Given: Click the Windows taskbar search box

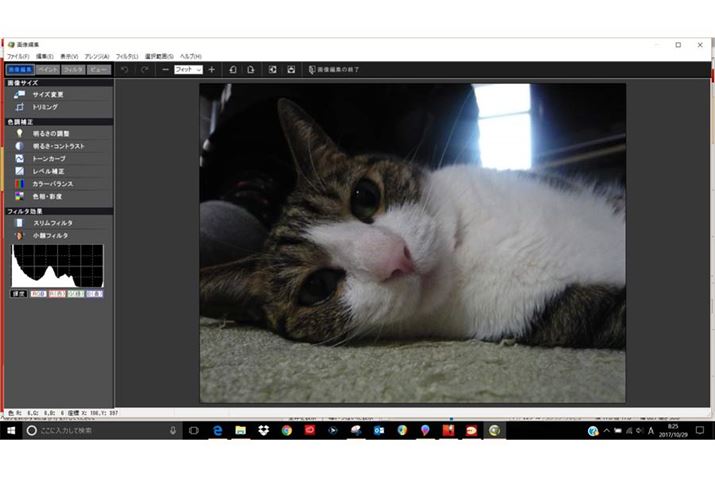Looking at the screenshot, I should tap(96, 430).
